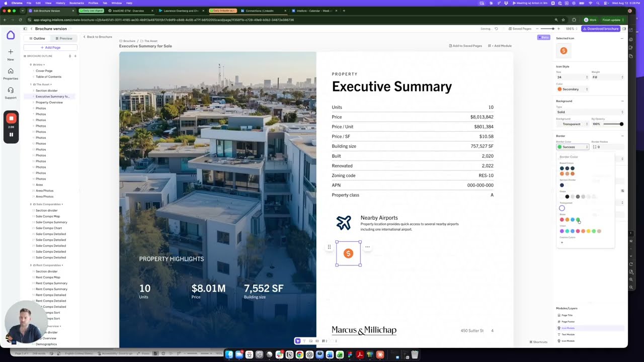
Task: Go to Properties in left sidebar
Action: click(x=11, y=73)
